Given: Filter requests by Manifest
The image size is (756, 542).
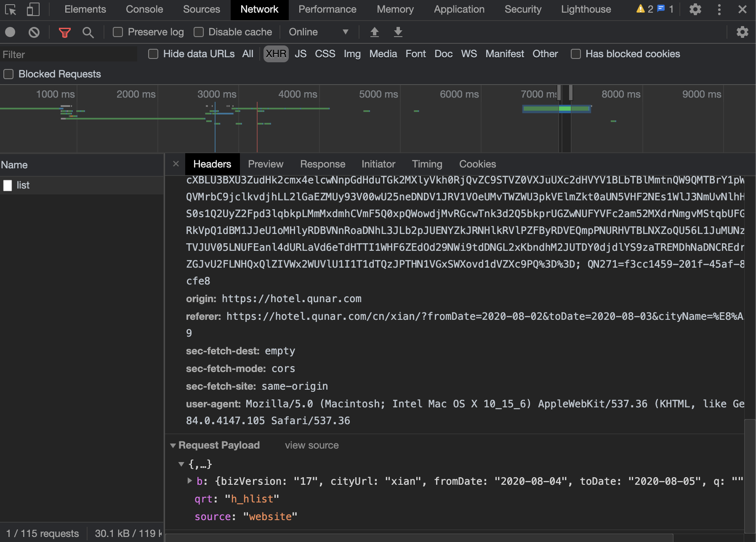Looking at the screenshot, I should pos(505,54).
